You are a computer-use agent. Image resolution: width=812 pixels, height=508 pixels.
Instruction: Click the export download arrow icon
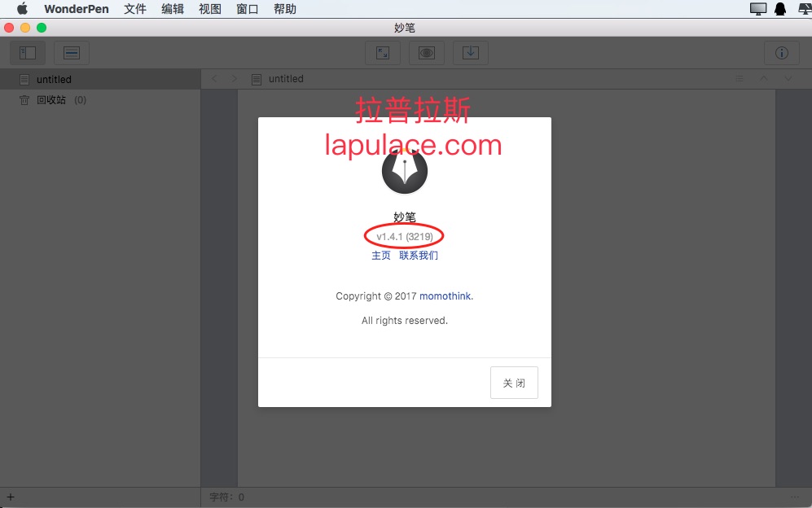471,53
